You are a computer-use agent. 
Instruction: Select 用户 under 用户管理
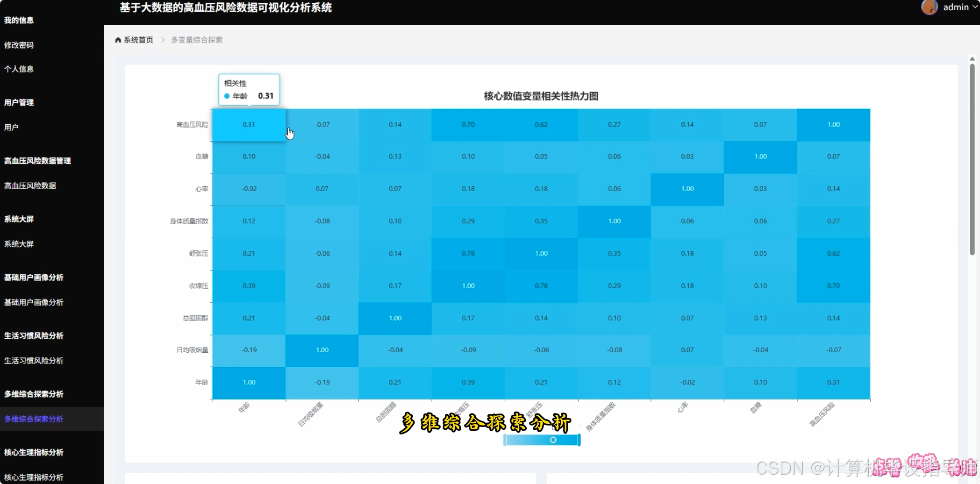click(11, 127)
